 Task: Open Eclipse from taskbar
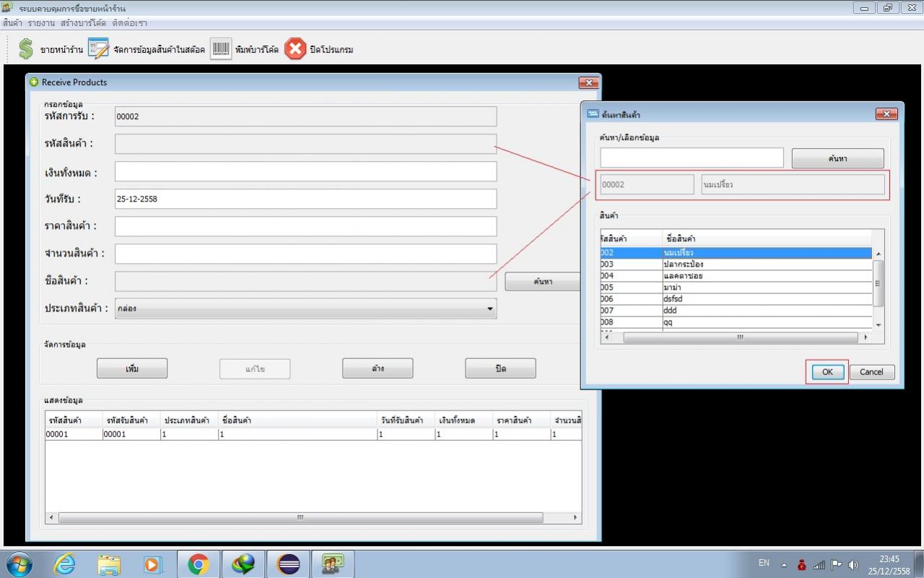click(288, 564)
